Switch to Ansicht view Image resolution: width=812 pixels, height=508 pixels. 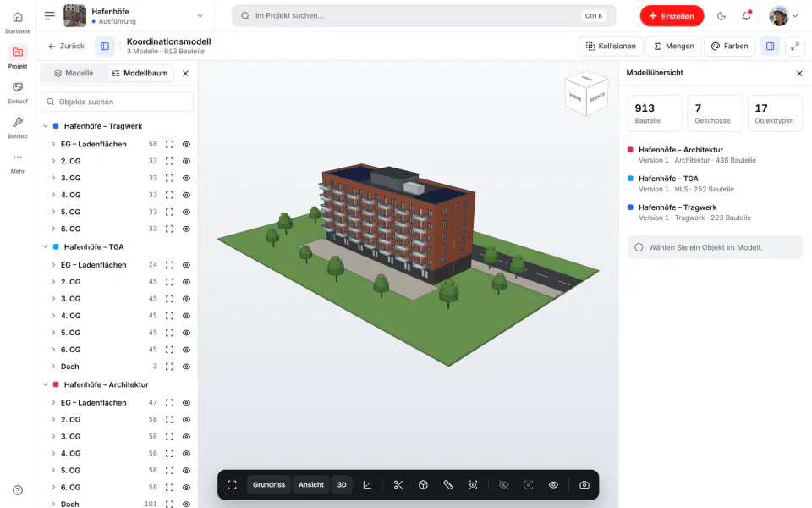click(311, 484)
